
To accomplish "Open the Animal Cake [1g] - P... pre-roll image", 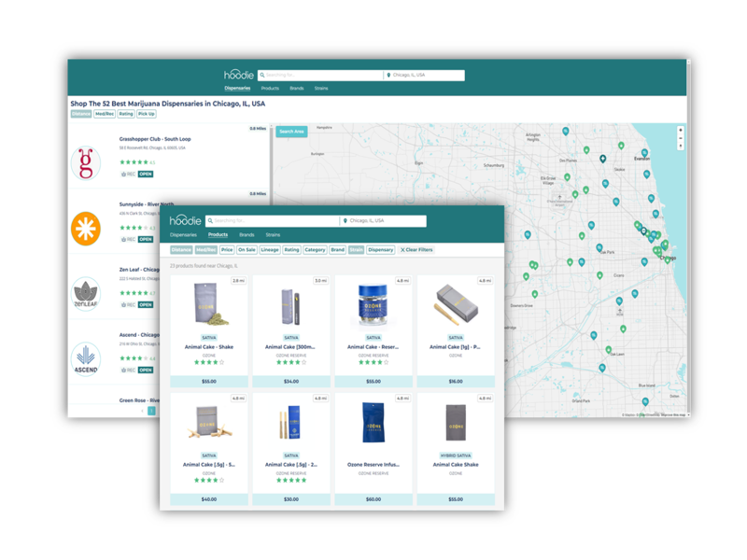I will [x=456, y=305].
